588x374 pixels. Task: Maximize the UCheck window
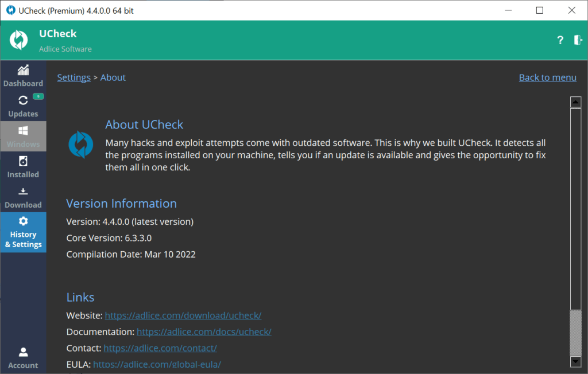pos(539,10)
